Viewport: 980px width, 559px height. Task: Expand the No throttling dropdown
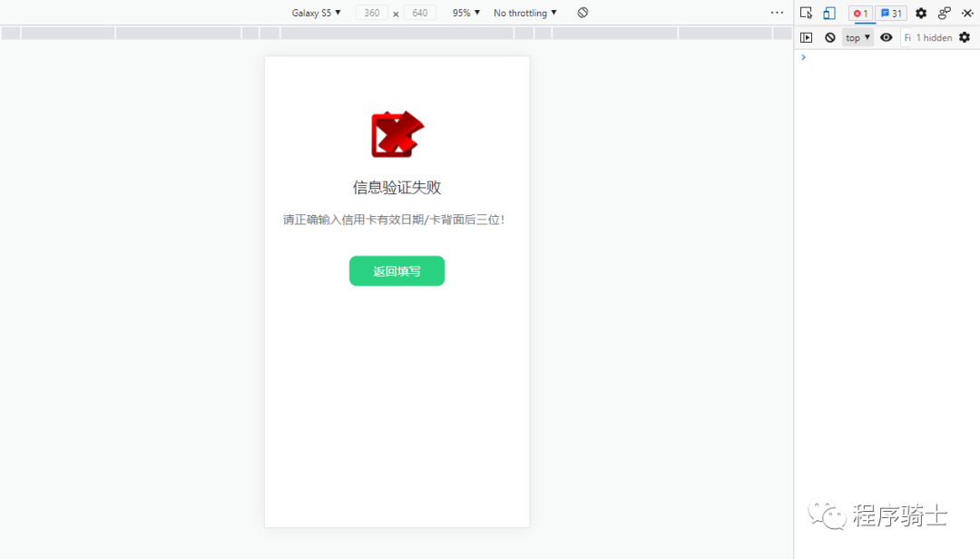(x=524, y=12)
